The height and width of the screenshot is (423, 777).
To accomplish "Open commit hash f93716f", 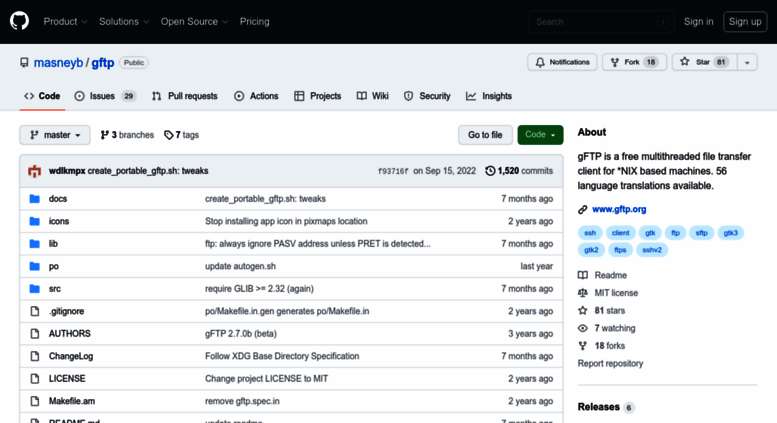I will click(x=393, y=171).
